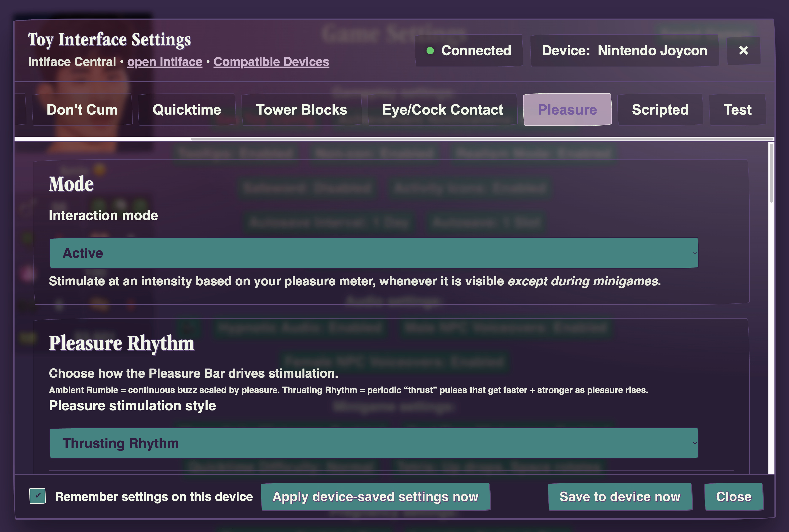This screenshot has height=532, width=789.
Task: Click the Device: Nintendo Joycon label
Action: [624, 51]
